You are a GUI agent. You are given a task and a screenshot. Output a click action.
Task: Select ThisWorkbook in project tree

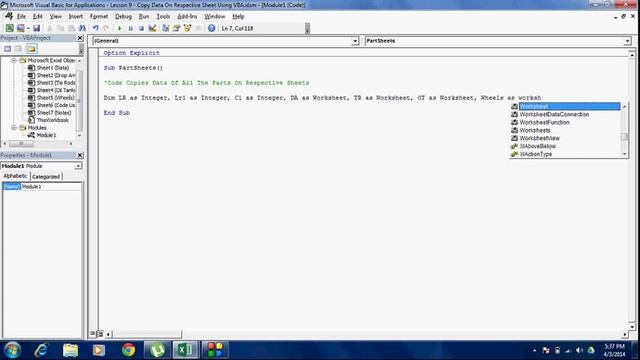point(53,120)
